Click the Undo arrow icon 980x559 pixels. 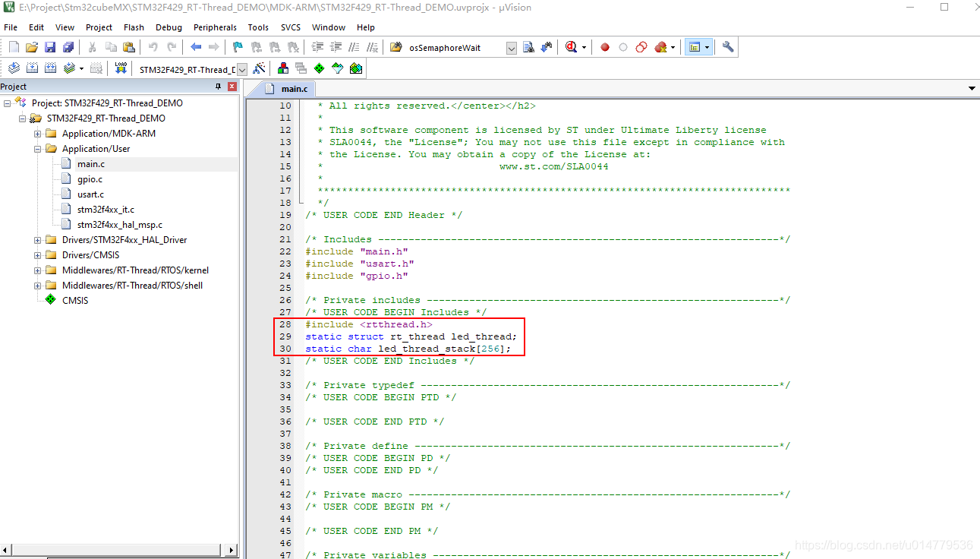click(153, 47)
